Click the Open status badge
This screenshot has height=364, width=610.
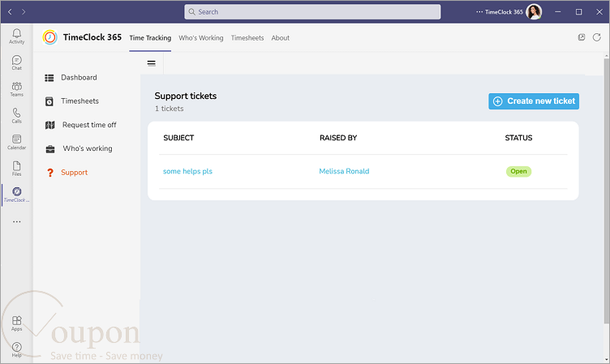[518, 171]
